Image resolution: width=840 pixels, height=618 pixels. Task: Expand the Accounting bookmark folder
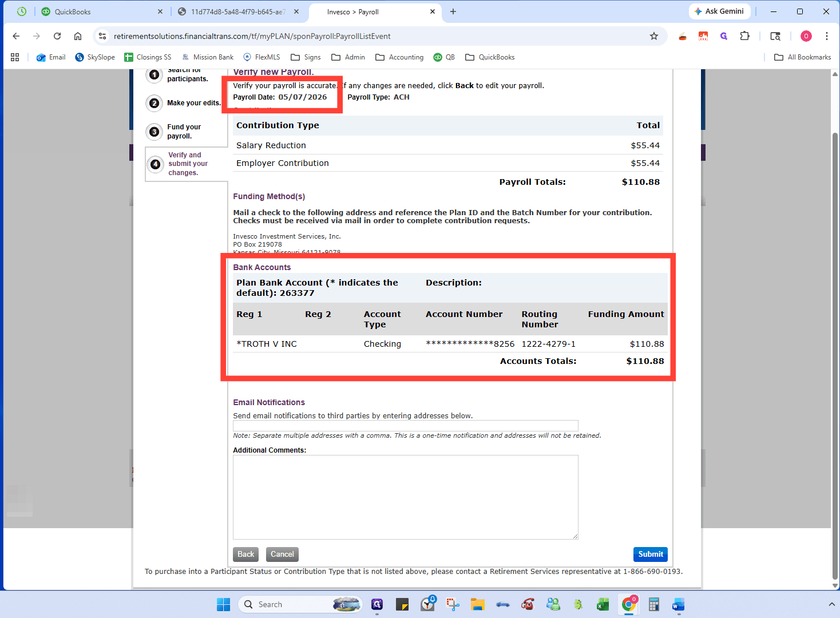coord(399,57)
